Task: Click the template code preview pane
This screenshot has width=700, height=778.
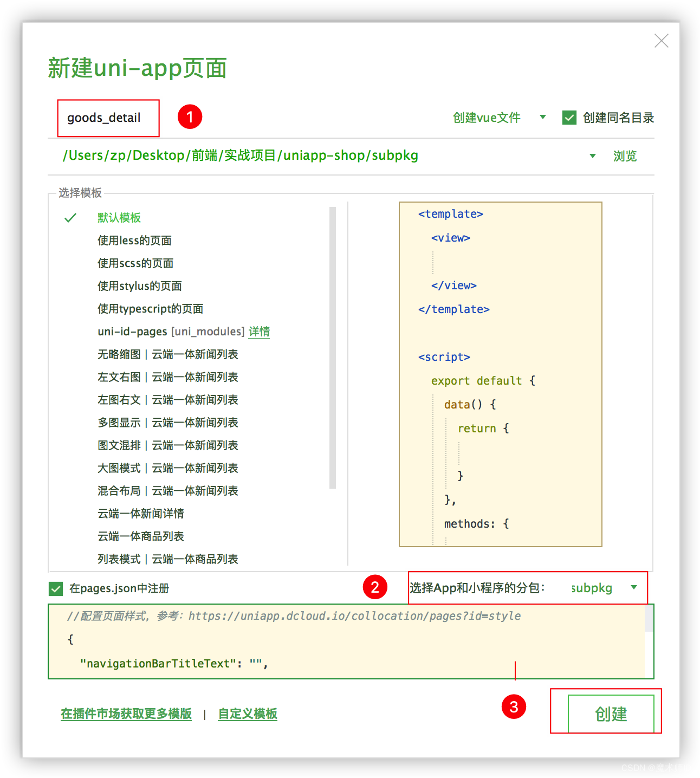Action: pos(501,374)
